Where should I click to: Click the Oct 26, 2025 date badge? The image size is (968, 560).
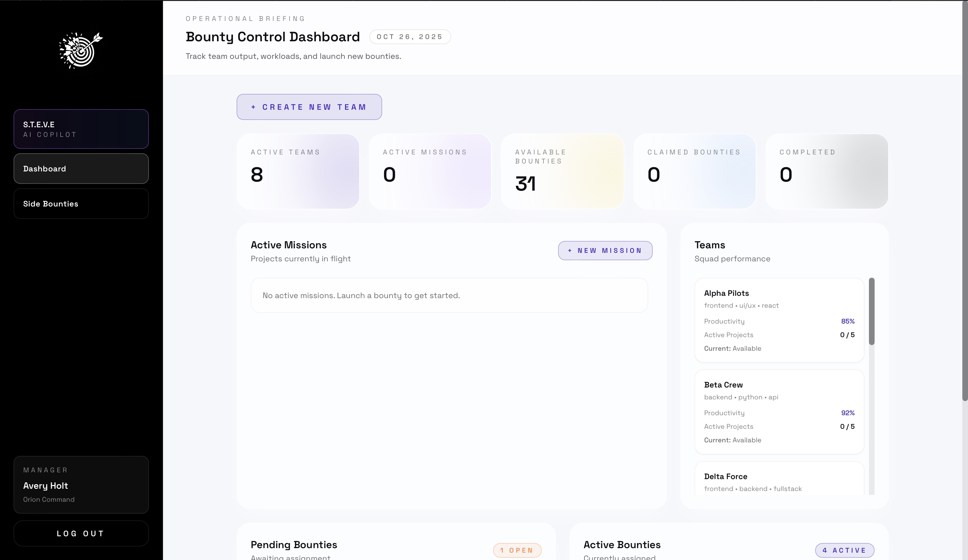point(410,37)
